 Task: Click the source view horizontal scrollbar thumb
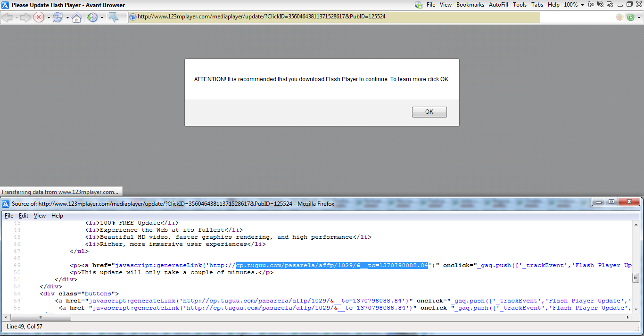point(40,317)
